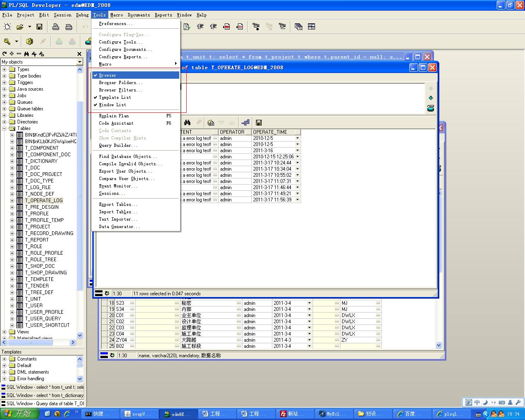The image size is (525, 420).
Task: Click the Indent lines toolbar icon
Action: 200,27
